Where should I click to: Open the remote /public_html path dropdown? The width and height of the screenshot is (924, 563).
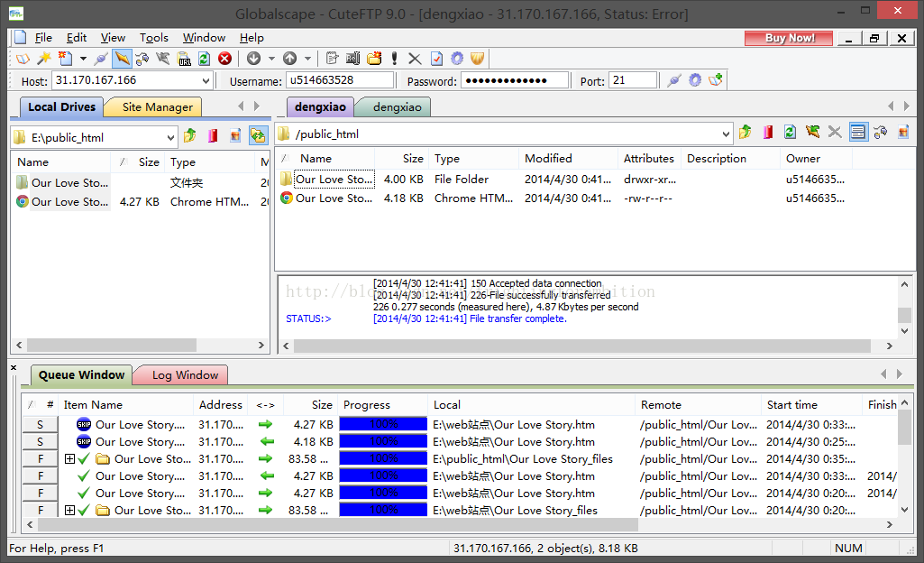tap(726, 134)
